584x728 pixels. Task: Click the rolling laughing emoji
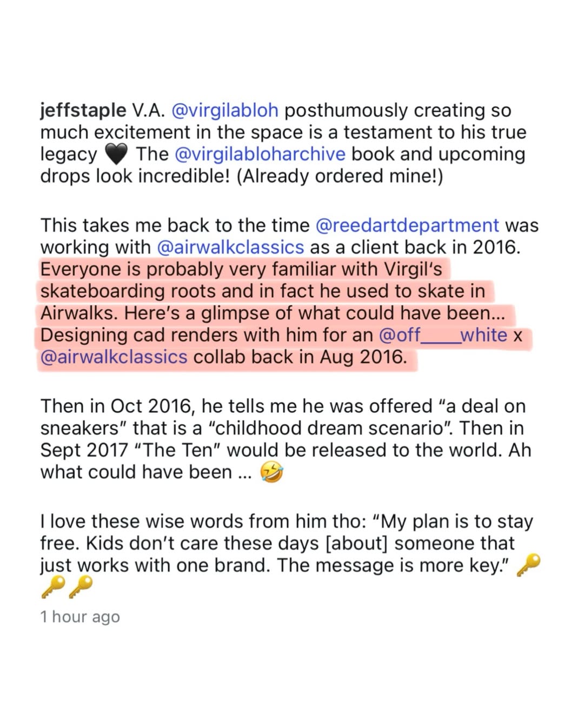pyautogui.click(x=271, y=473)
